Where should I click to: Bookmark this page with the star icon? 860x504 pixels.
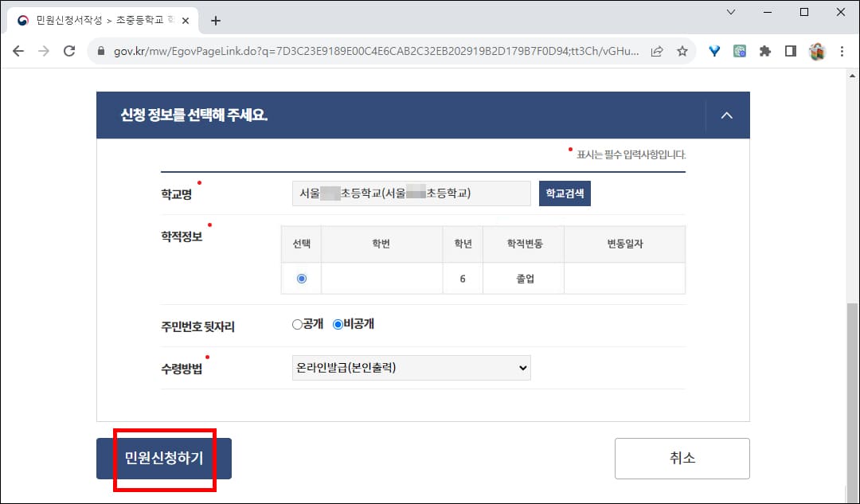(682, 51)
